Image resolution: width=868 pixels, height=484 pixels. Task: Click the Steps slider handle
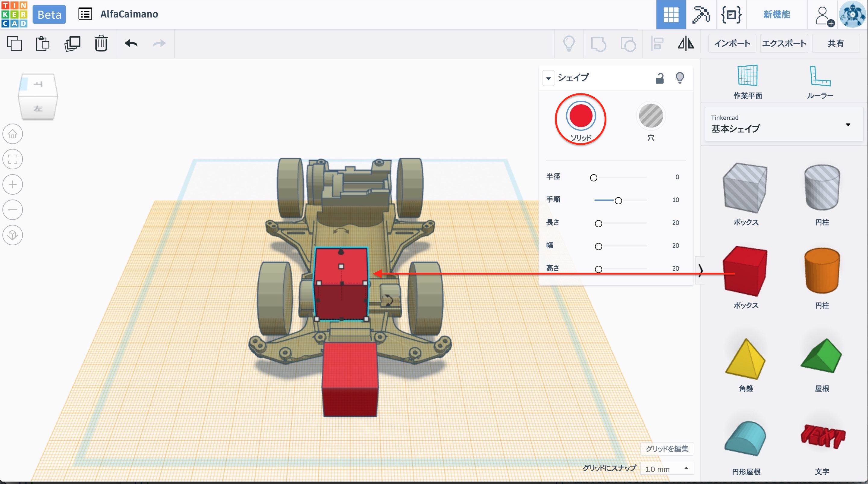click(618, 200)
